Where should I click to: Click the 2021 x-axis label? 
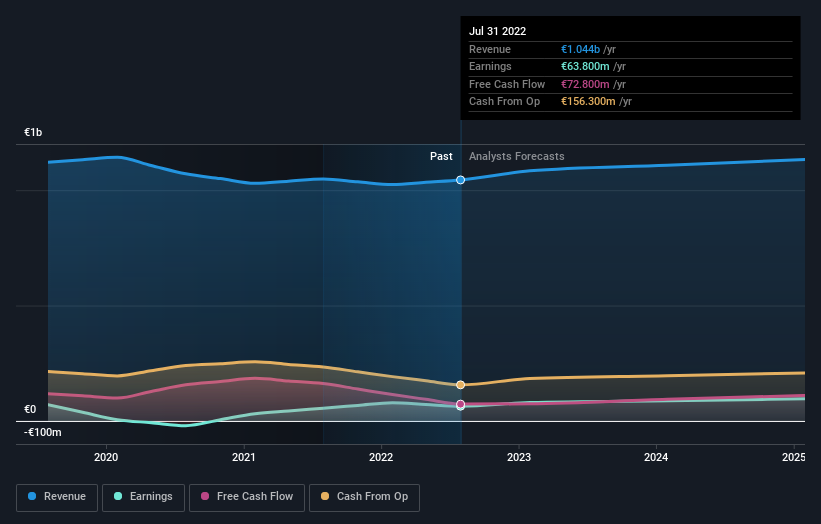coord(243,457)
